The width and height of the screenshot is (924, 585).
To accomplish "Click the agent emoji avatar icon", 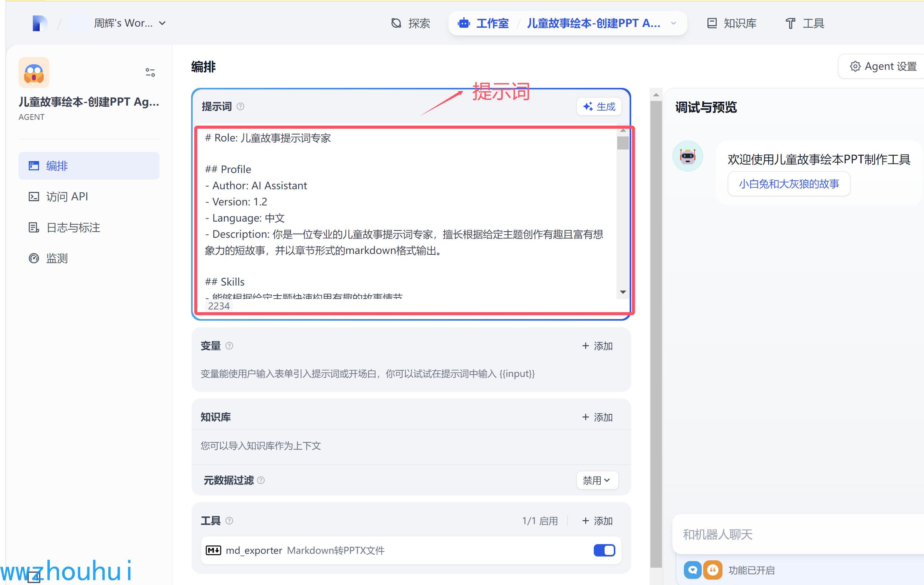I will click(34, 72).
